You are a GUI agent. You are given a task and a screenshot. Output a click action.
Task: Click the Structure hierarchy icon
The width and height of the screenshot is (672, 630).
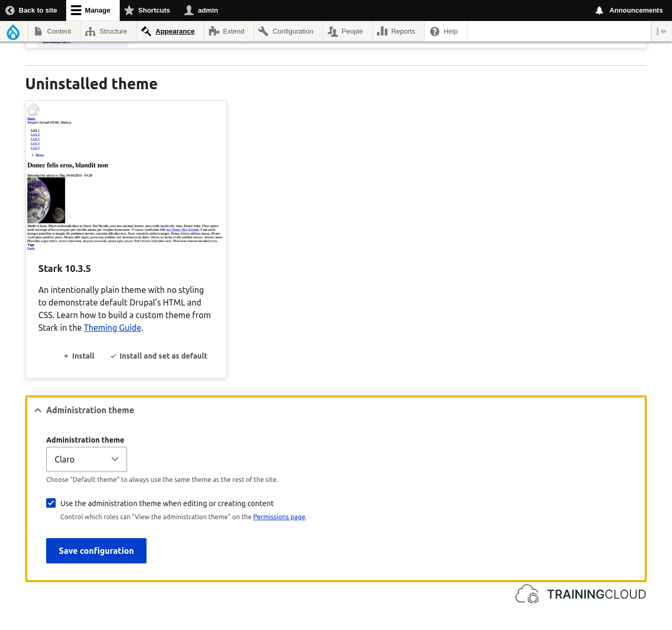(90, 31)
